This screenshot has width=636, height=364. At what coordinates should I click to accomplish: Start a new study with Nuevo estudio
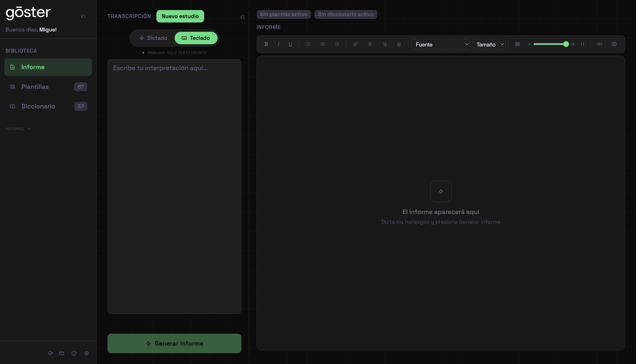click(180, 16)
